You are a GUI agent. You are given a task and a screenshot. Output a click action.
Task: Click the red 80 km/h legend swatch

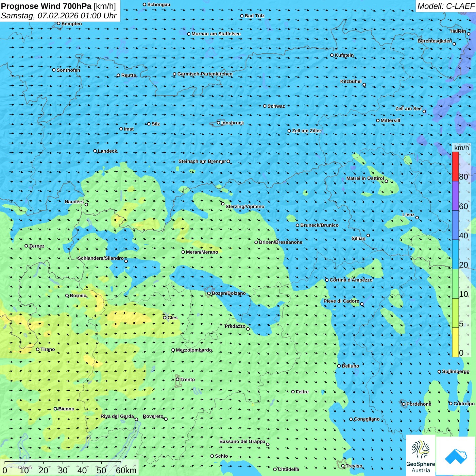point(455,166)
